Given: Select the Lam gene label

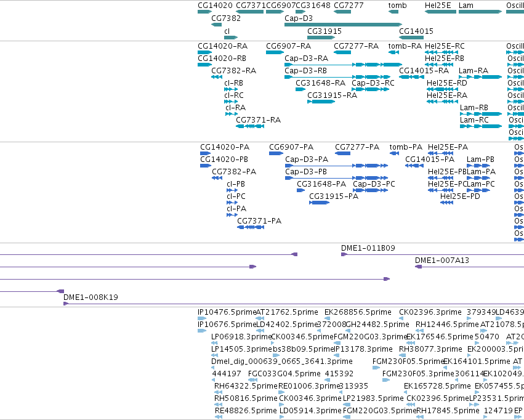Looking at the screenshot, I should point(466,6).
